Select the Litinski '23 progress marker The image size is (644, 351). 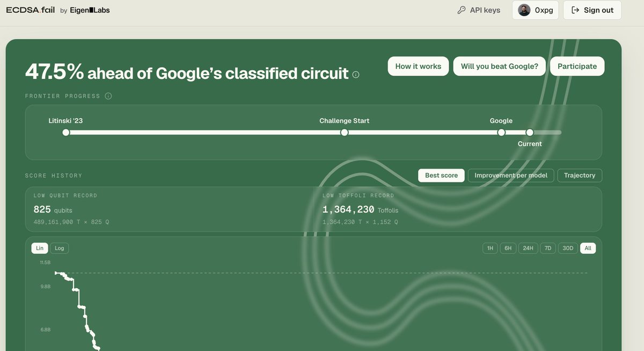[66, 133]
